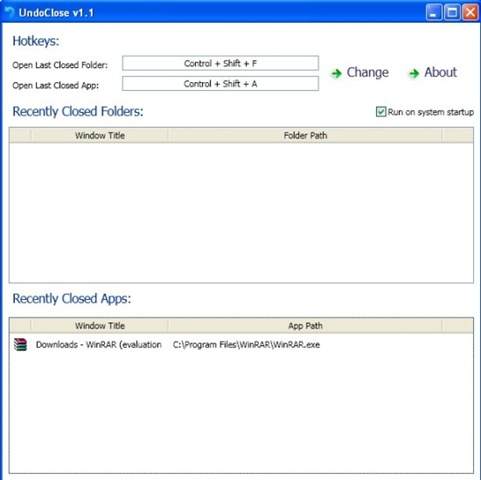Click the UndoClose title bar app icon
Image resolution: width=481 pixels, height=480 pixels.
pyautogui.click(x=9, y=13)
